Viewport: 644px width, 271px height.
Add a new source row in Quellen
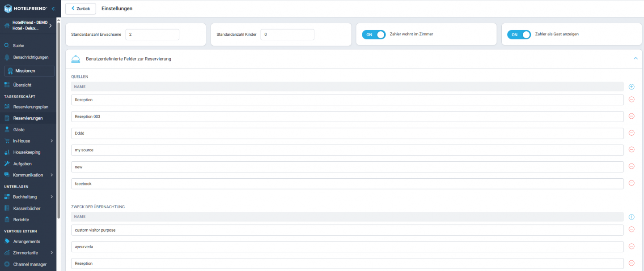coord(631,86)
